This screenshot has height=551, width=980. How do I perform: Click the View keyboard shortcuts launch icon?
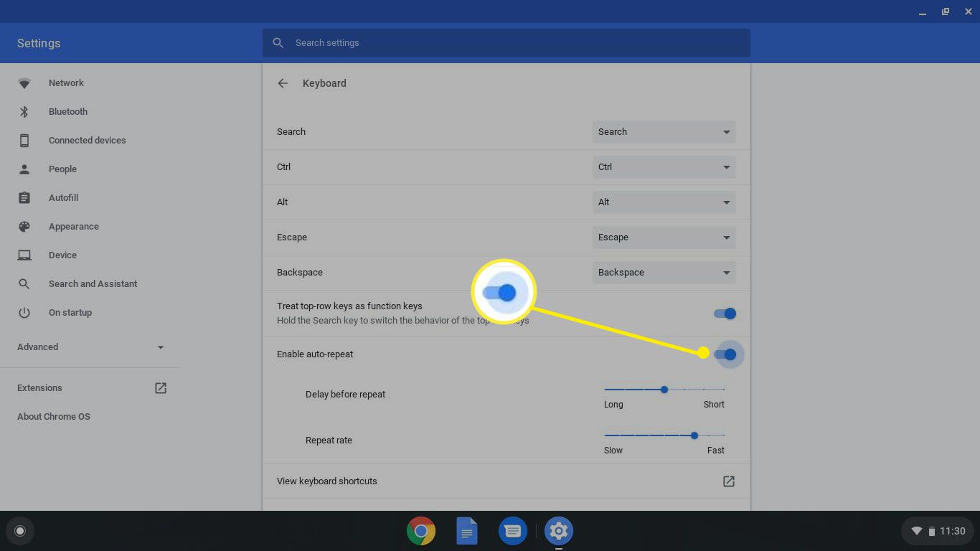tap(728, 481)
